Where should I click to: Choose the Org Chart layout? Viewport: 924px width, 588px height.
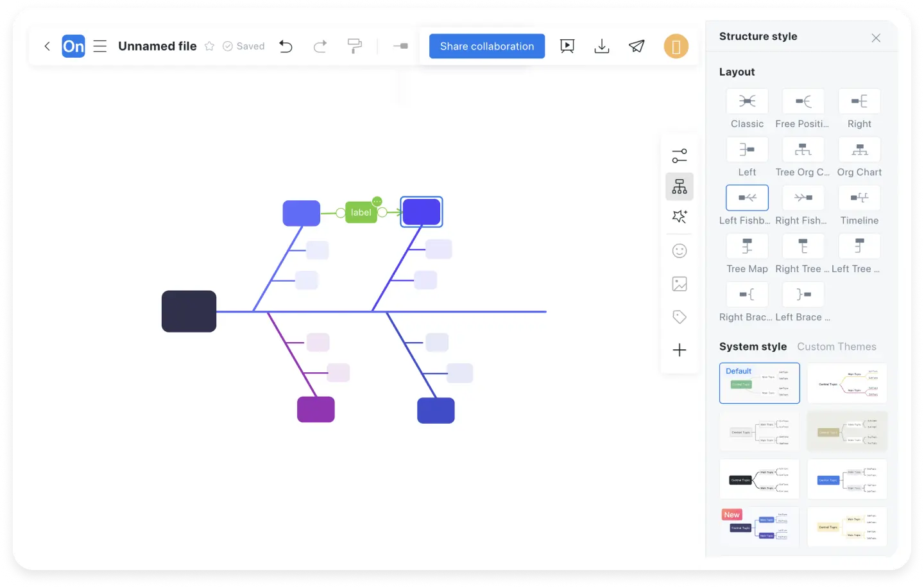click(x=859, y=150)
